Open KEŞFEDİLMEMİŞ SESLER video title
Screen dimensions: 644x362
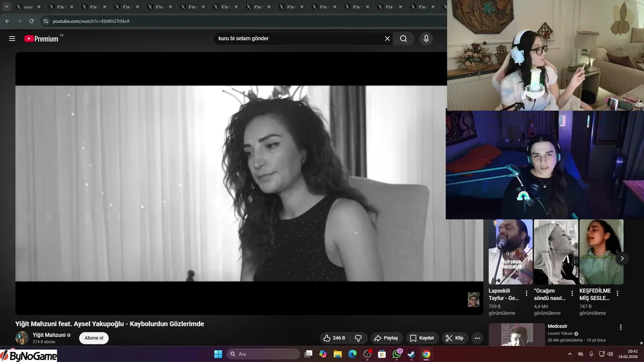[595, 295]
